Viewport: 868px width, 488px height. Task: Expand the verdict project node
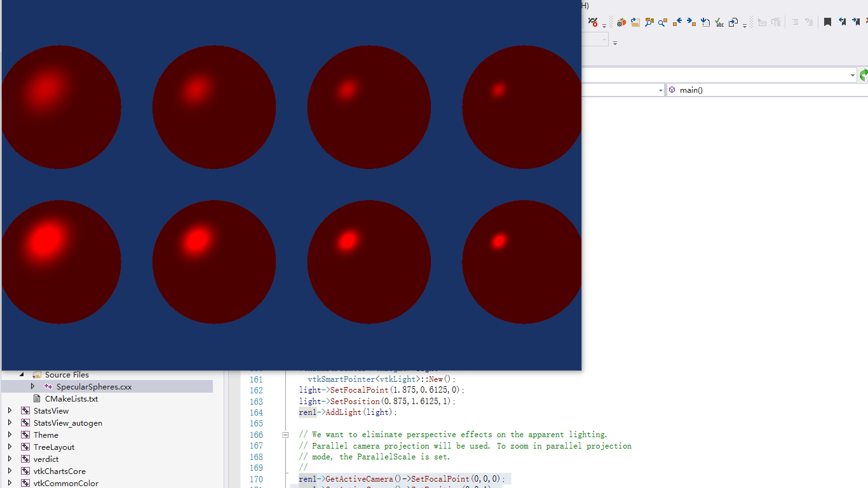click(x=10, y=459)
